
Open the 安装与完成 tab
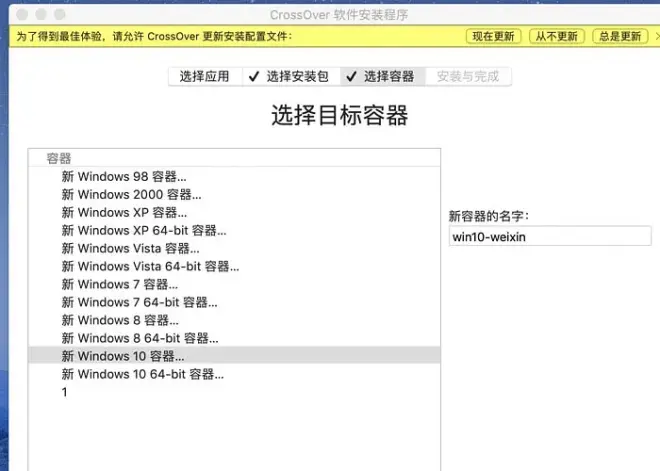click(468, 77)
